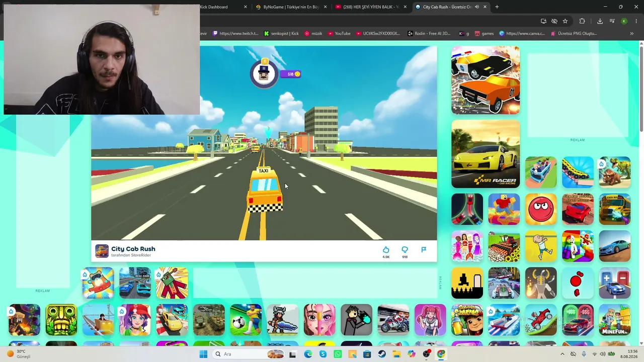Viewport: 644px width, 362px height.
Task: Click the City Cab Rush game title
Action: (x=133, y=249)
